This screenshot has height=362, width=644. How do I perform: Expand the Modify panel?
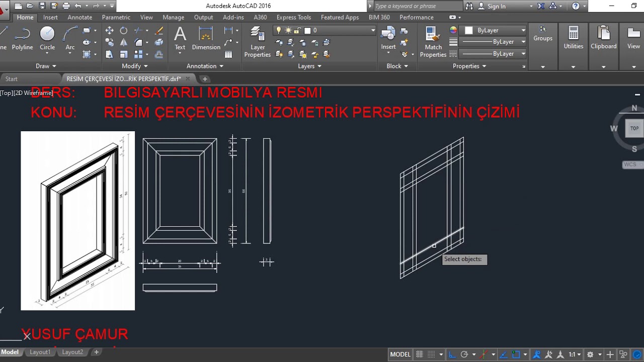pyautogui.click(x=135, y=66)
